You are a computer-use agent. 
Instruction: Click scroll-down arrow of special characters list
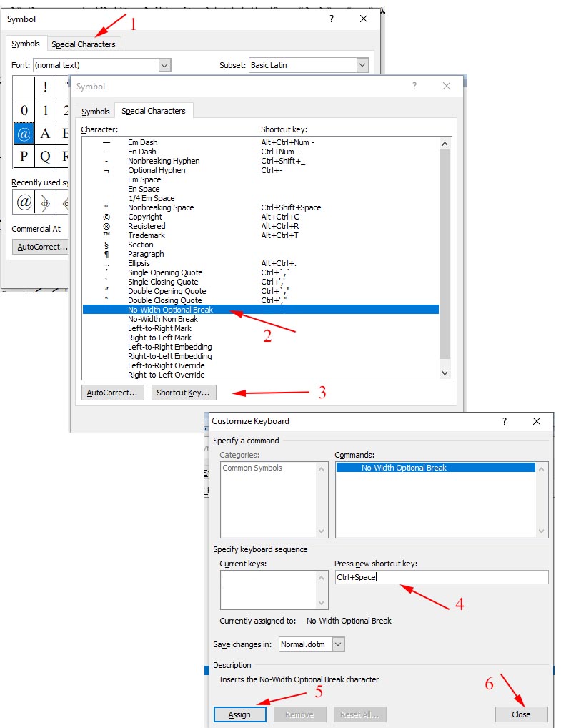click(445, 373)
